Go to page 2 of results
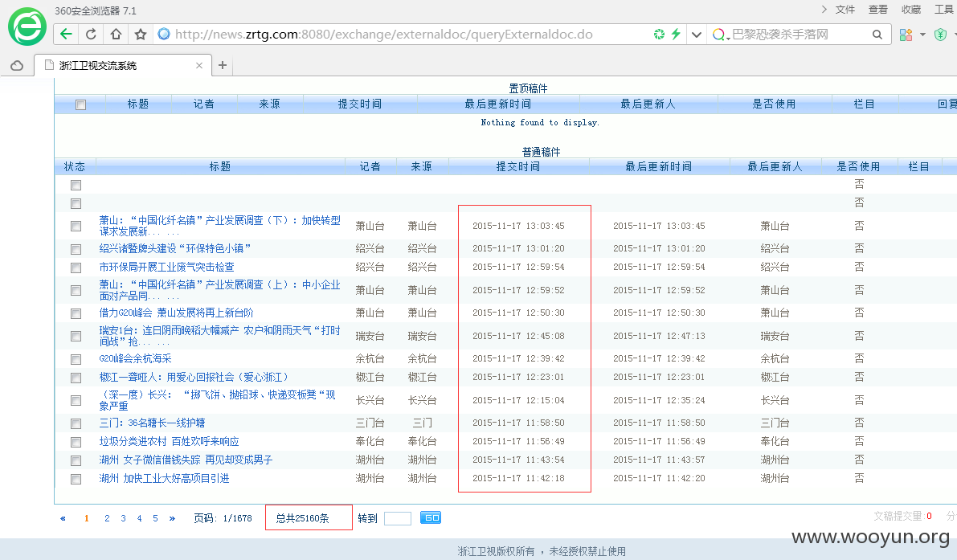Viewport: 957px width, 560px height. (107, 518)
